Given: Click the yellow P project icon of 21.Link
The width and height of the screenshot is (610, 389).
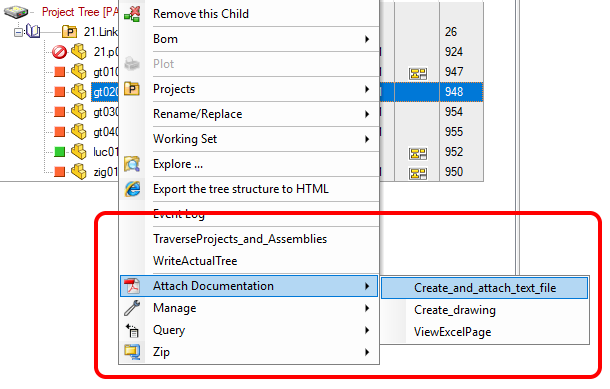Looking at the screenshot, I should point(70,32).
